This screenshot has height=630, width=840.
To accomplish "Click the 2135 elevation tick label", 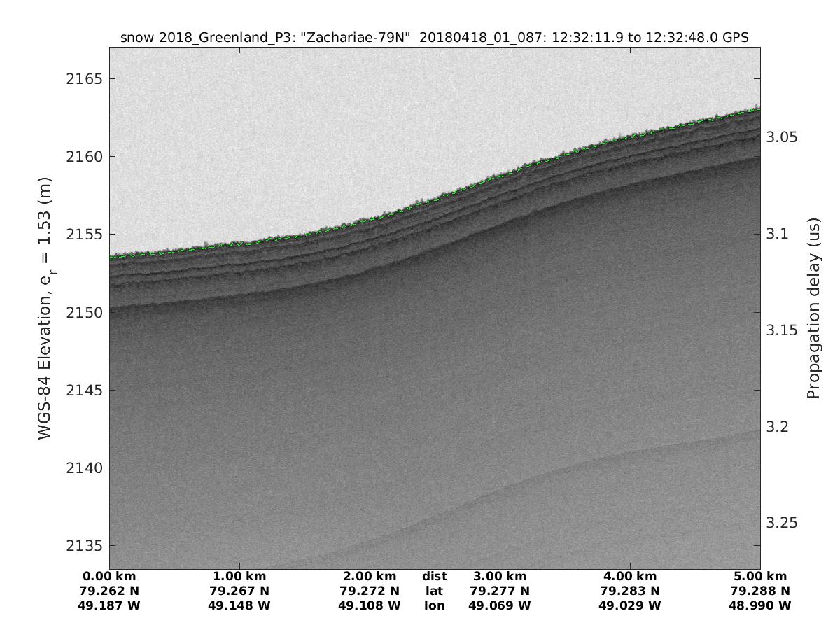I will (x=84, y=545).
